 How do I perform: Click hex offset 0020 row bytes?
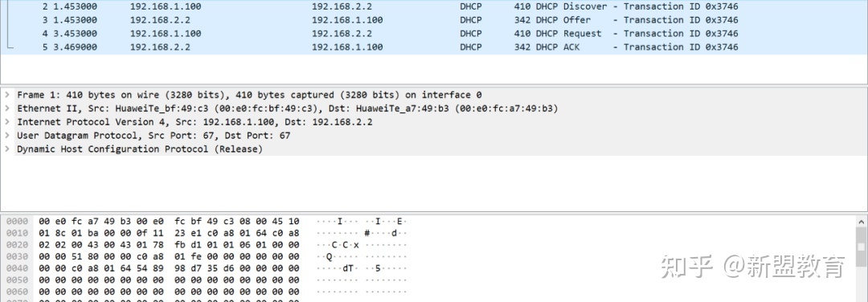click(170, 244)
